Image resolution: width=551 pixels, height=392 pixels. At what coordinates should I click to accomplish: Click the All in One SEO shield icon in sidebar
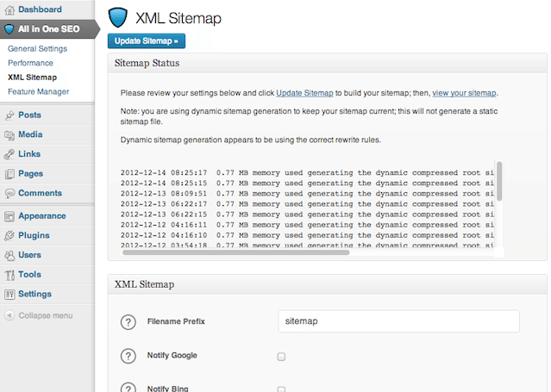point(9,28)
